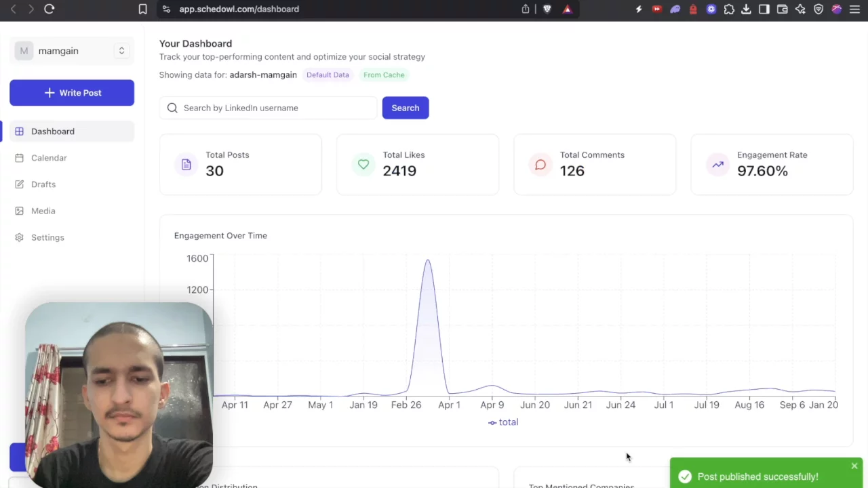Viewport: 868px width, 488px height.
Task: Click the Write Post button
Action: pyautogui.click(x=72, y=93)
